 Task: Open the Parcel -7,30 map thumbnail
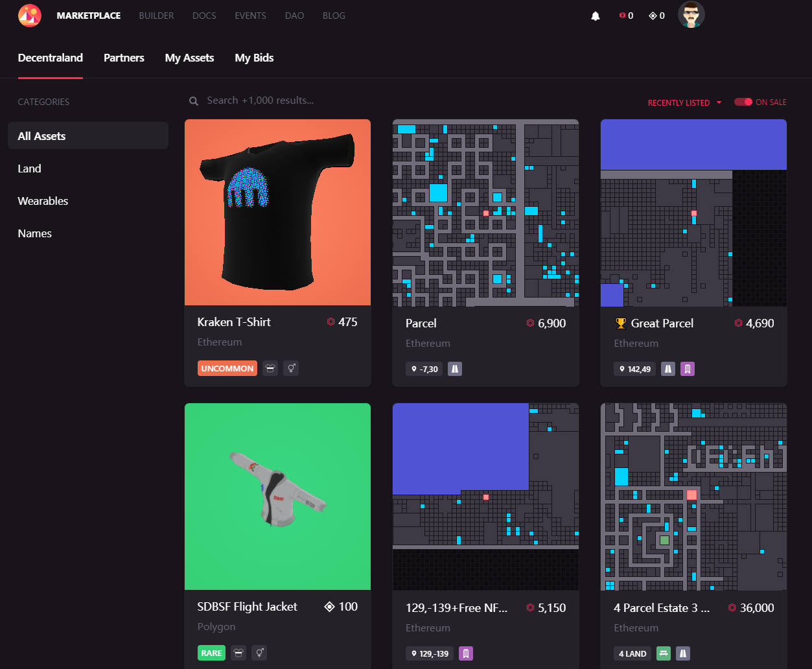[486, 213]
